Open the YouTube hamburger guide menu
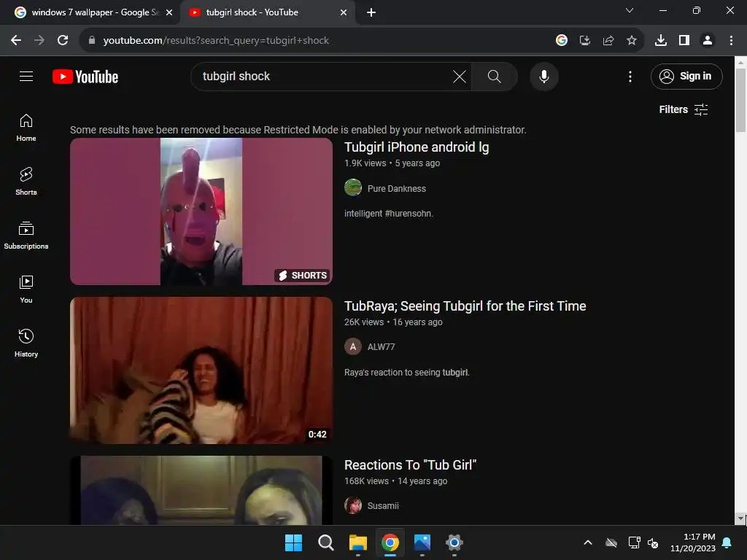The height and width of the screenshot is (560, 747). click(x=26, y=76)
